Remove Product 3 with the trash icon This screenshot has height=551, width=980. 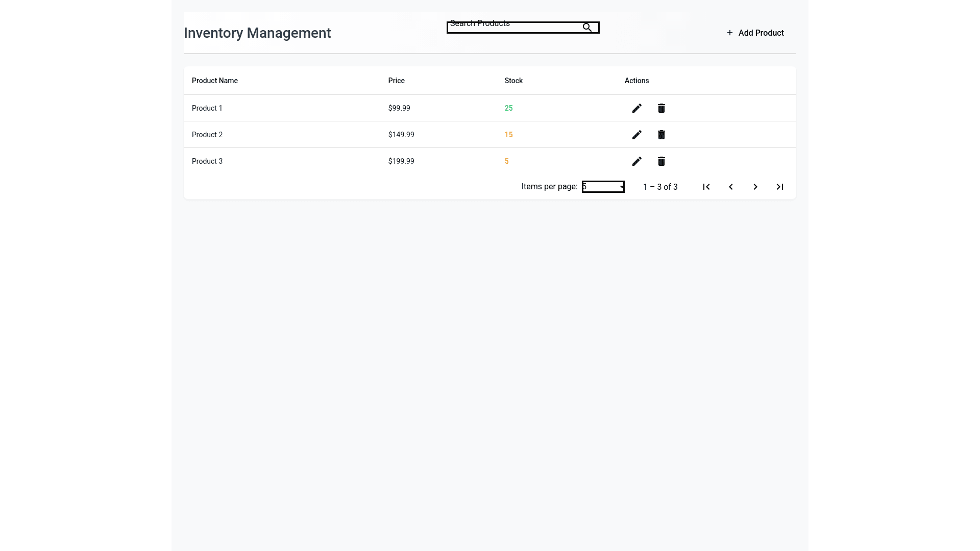click(x=661, y=161)
